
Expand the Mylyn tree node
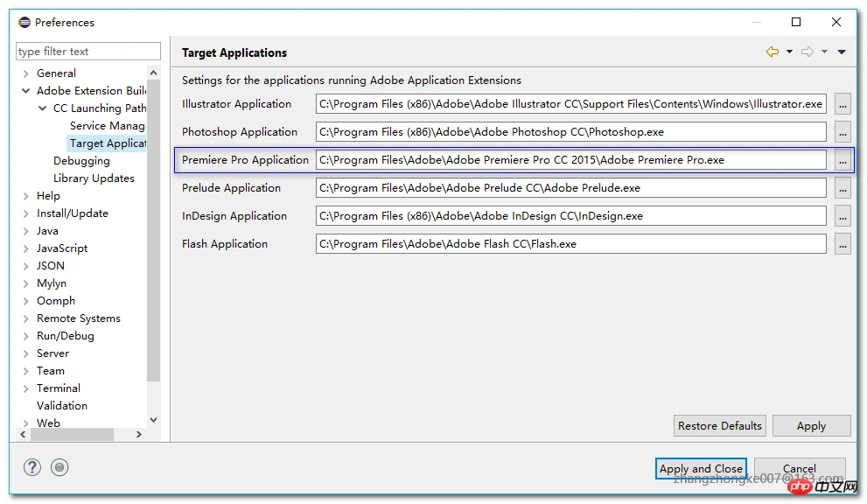point(25,283)
